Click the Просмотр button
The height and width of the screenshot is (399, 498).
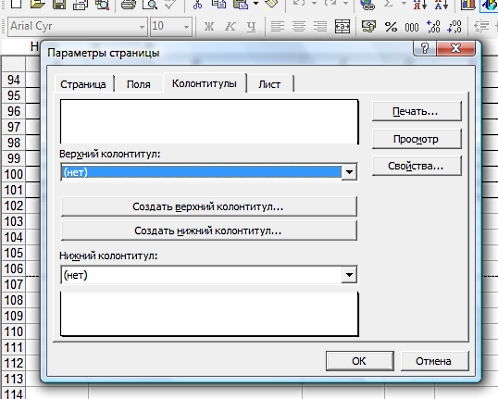[x=417, y=139]
